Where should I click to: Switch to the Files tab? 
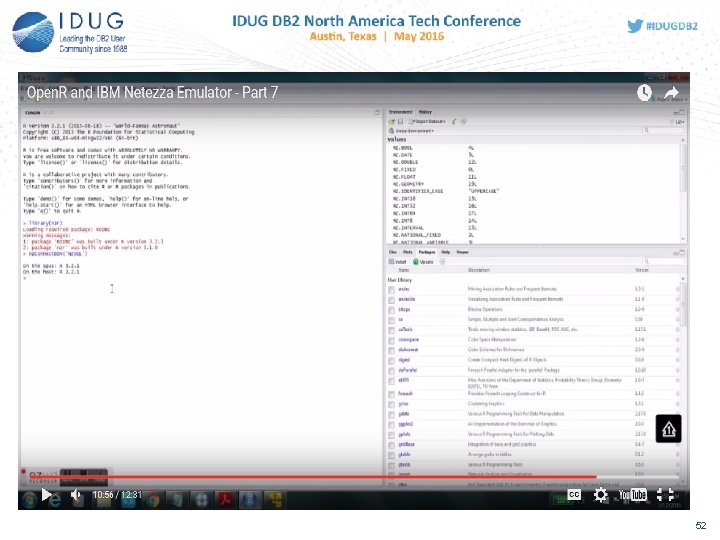click(393, 252)
